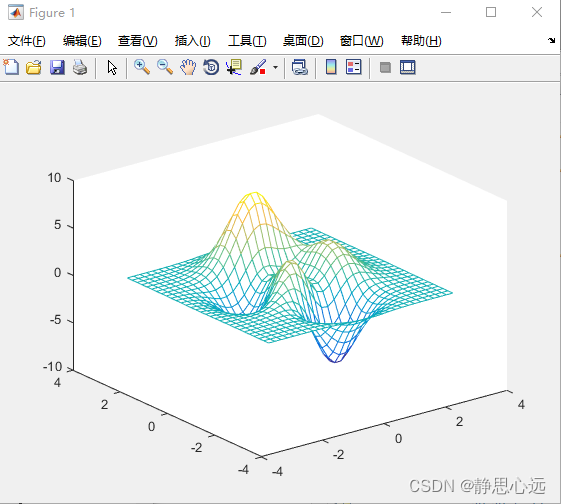Open the 编辑(E) menu

tap(82, 41)
